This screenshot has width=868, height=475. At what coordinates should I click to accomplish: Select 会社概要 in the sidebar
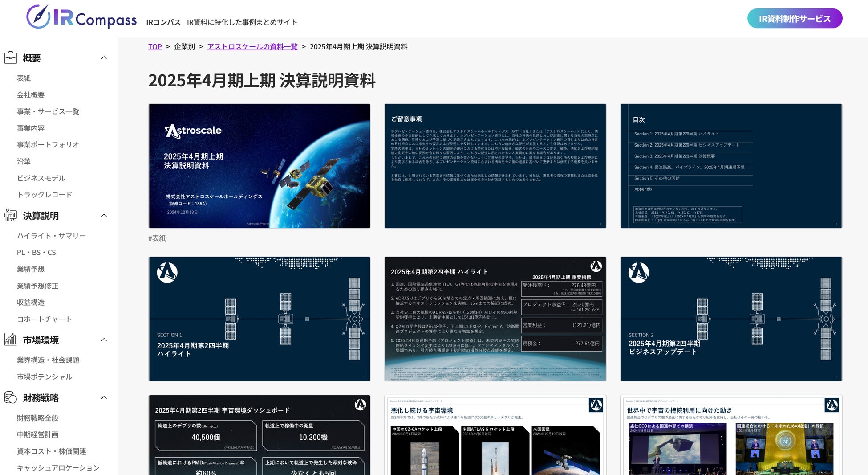pyautogui.click(x=31, y=95)
